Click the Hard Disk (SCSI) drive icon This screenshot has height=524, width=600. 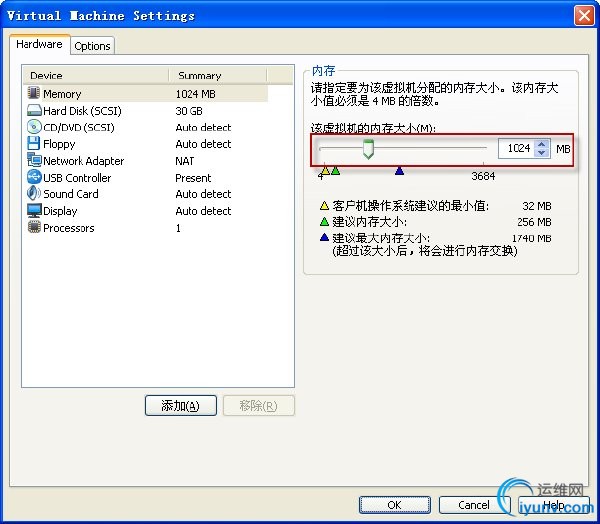(x=34, y=111)
